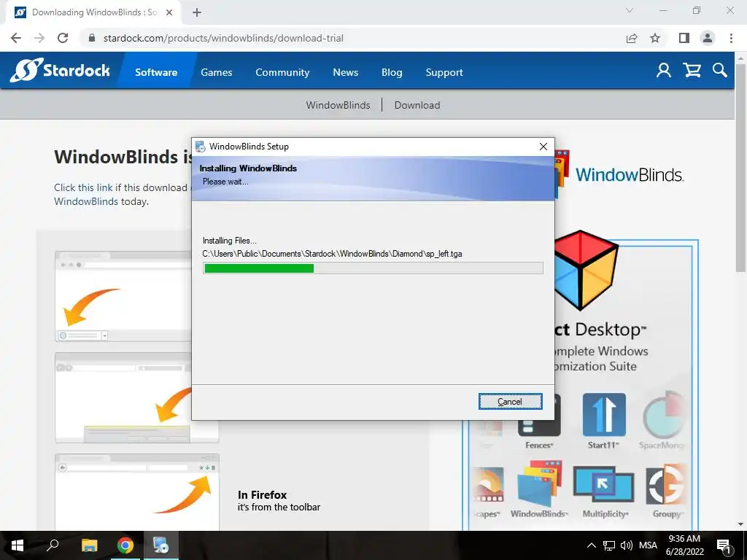This screenshot has width=747, height=560.
Task: Open the tab search chevron
Action: click(x=630, y=10)
